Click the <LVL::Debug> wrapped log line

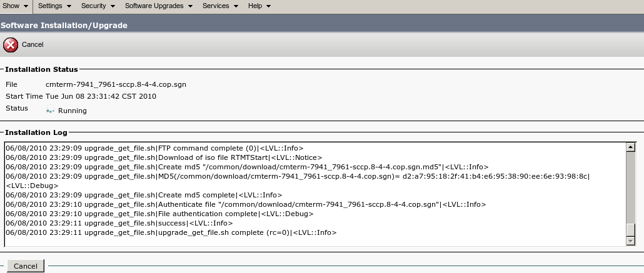coord(32,186)
